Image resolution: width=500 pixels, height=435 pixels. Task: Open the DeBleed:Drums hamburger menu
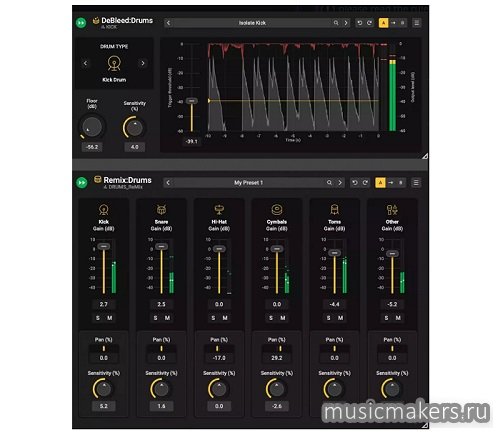tap(417, 23)
